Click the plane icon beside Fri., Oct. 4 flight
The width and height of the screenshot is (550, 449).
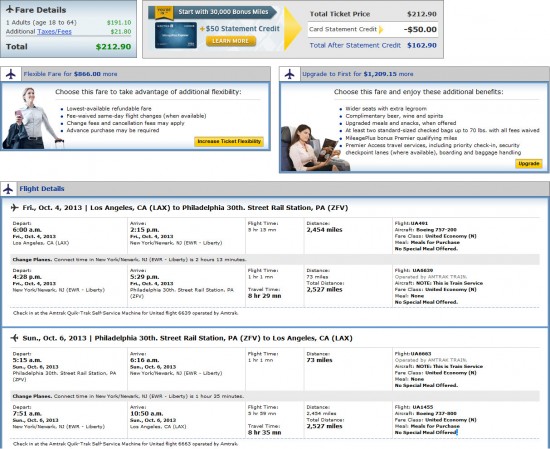(x=14, y=208)
